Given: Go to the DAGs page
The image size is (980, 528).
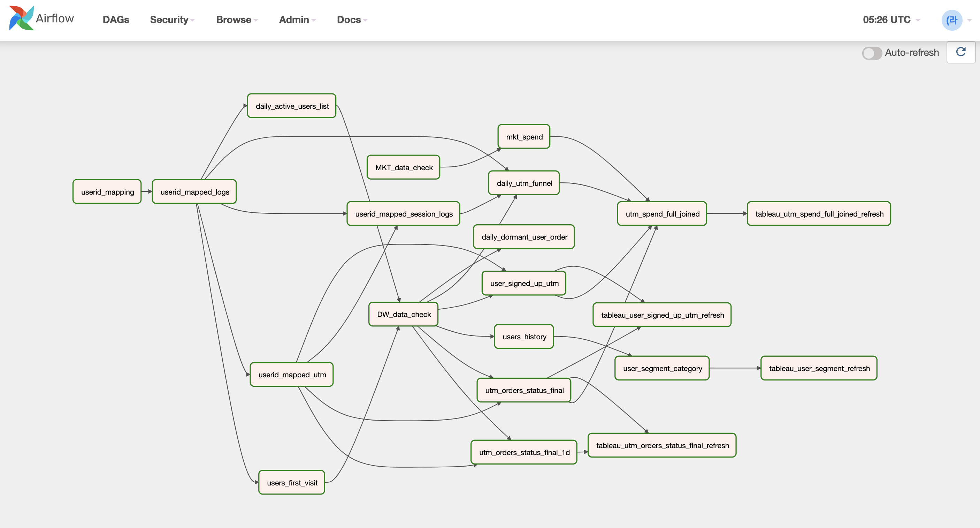Looking at the screenshot, I should pyautogui.click(x=116, y=20).
